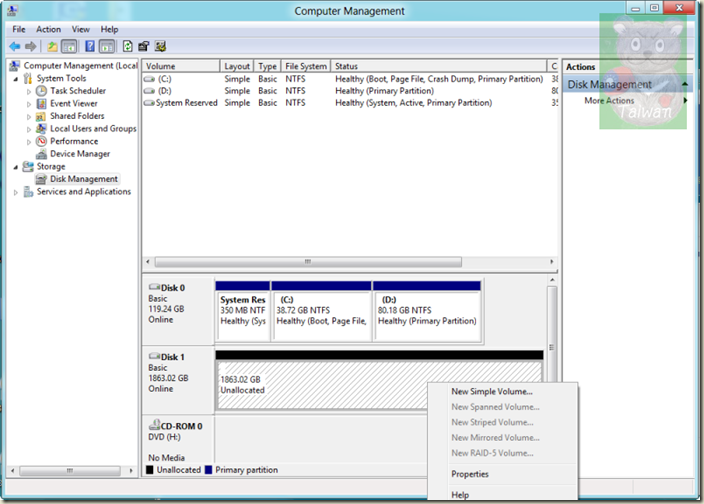Open the View menu
Image resolution: width=704 pixels, height=504 pixels.
coord(80,30)
